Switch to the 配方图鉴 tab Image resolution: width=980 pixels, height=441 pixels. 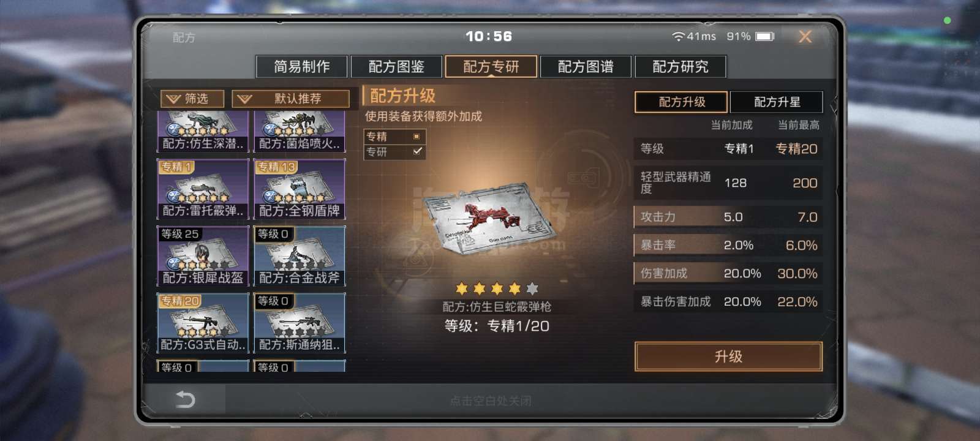click(x=396, y=66)
